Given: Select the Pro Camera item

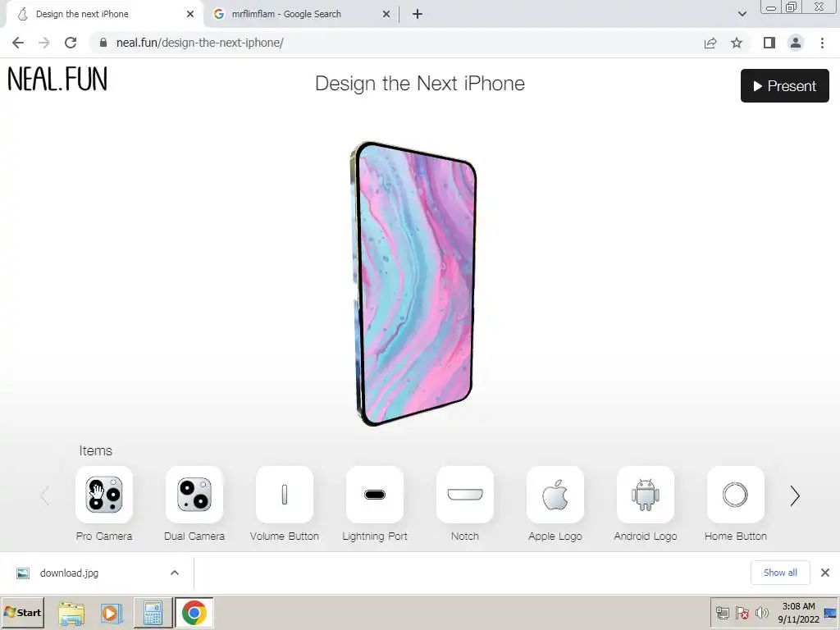Looking at the screenshot, I should (104, 495).
